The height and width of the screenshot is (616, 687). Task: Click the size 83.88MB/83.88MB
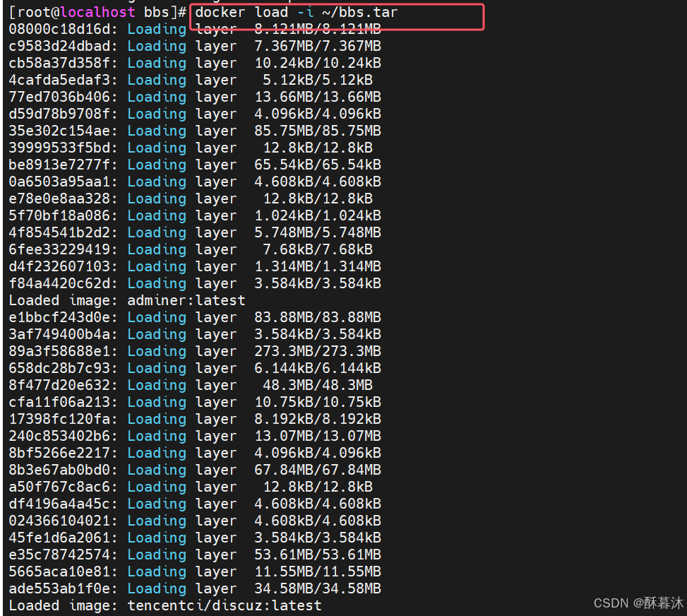(x=318, y=317)
